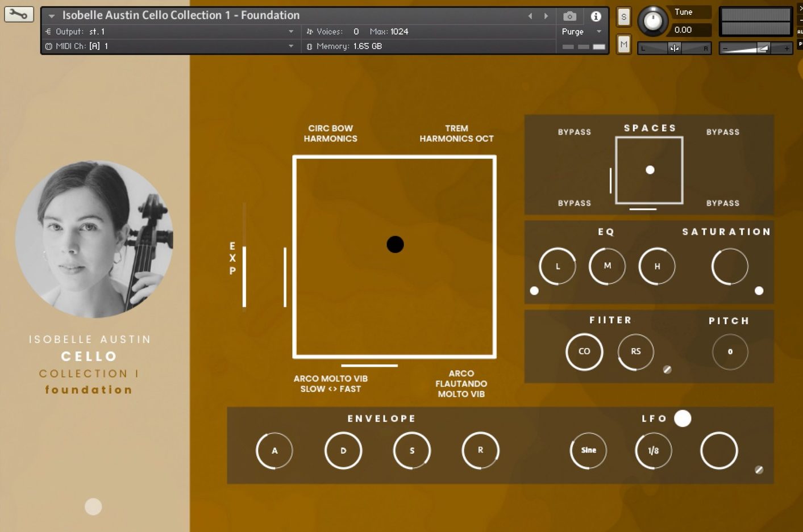Toggle the LFO on/off button
This screenshot has width=803, height=532.
[x=683, y=418]
